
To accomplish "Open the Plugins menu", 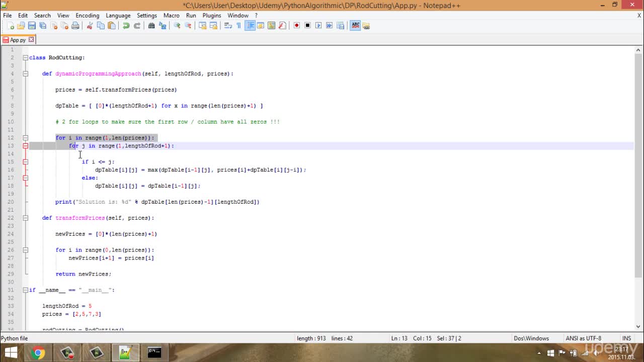I will pyautogui.click(x=212, y=16).
